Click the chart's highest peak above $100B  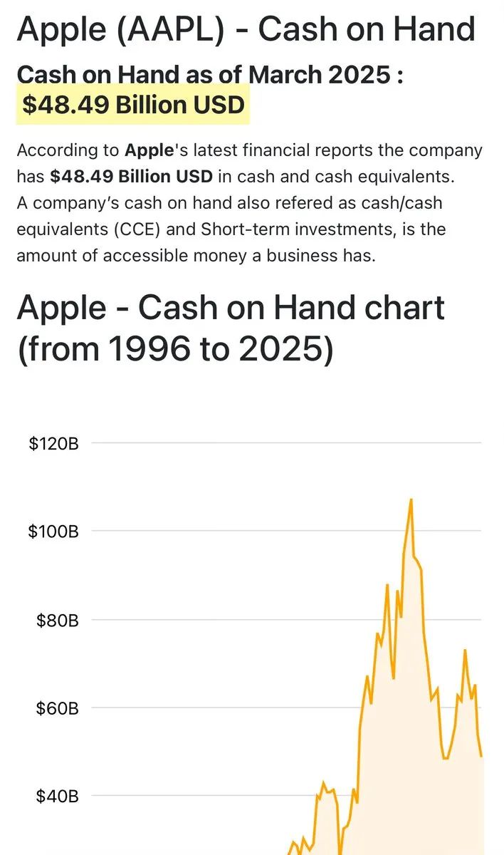(x=411, y=500)
